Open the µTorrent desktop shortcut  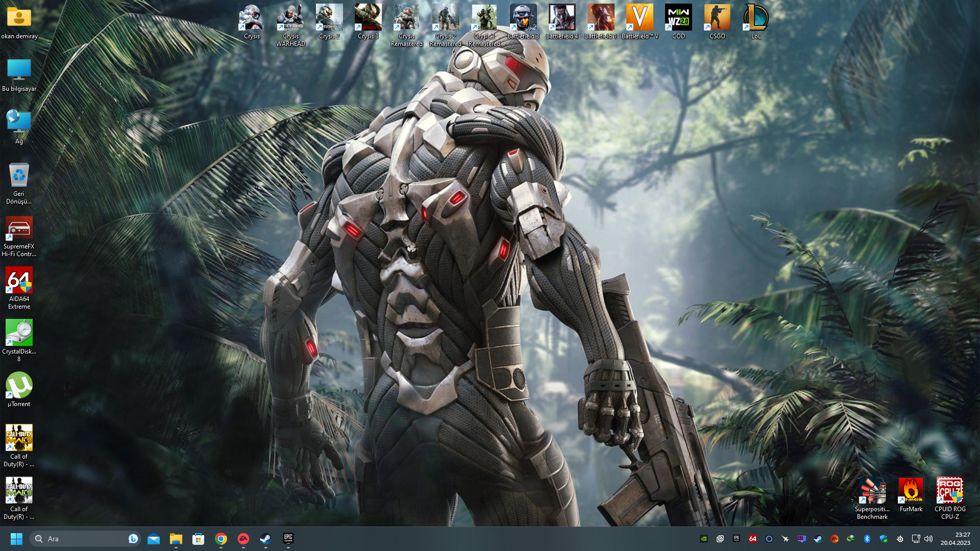[19, 386]
